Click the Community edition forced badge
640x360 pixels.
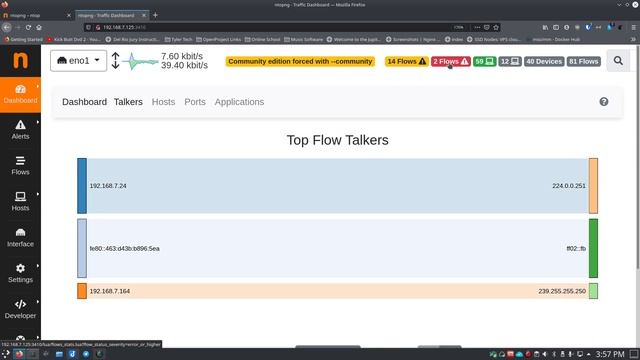point(300,61)
